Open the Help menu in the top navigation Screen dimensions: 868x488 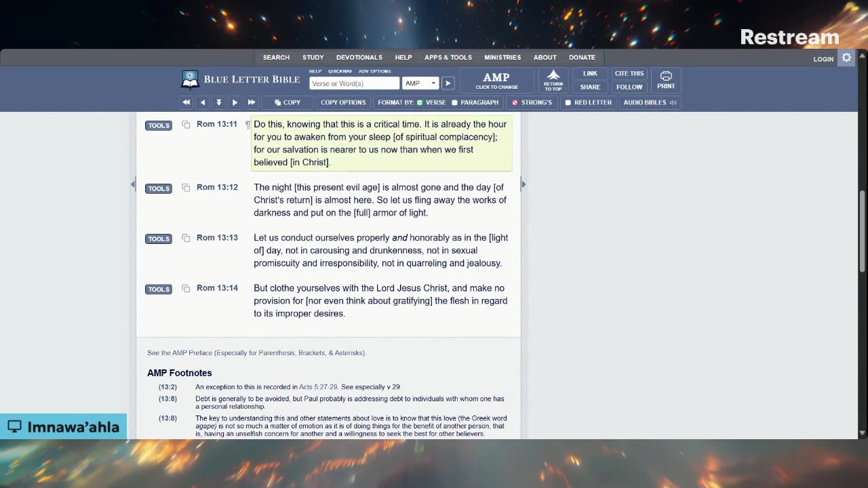point(403,58)
